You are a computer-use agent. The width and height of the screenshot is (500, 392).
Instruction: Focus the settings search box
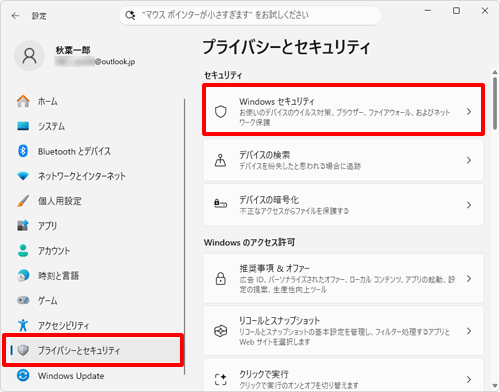(250, 15)
